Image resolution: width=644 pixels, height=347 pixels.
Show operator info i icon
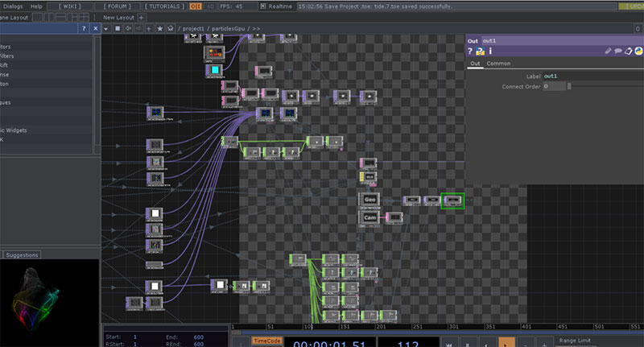(490, 51)
